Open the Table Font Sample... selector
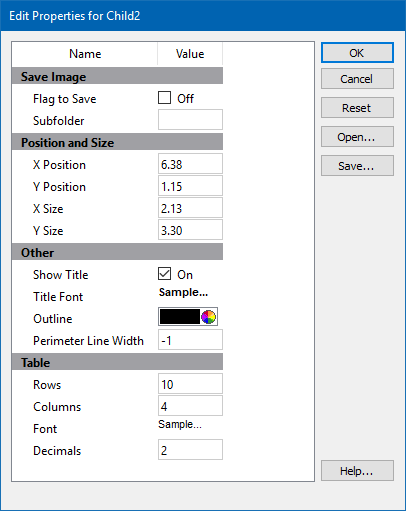406x511 pixels. pyautogui.click(x=180, y=424)
